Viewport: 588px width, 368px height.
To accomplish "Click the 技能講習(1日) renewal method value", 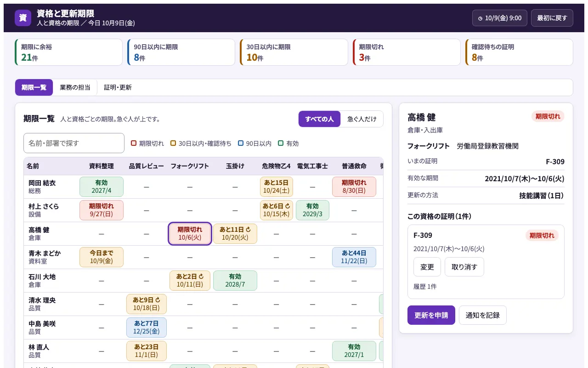I will [x=542, y=195].
